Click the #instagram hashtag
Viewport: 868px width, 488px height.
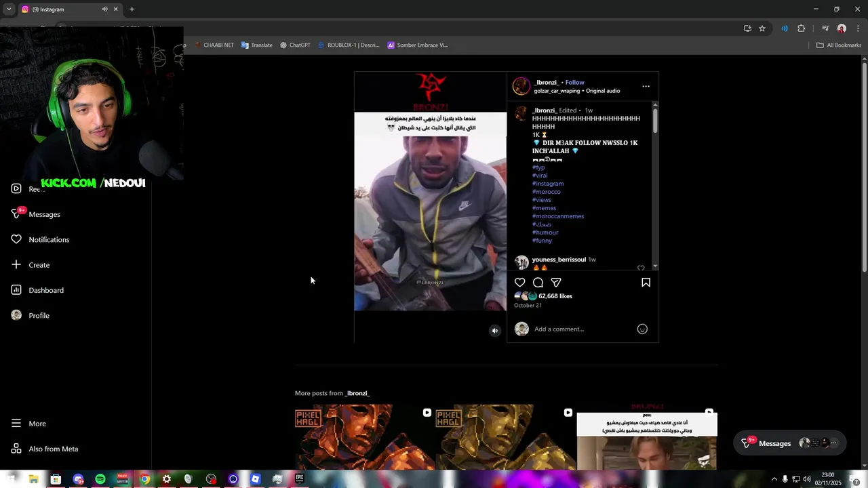pyautogui.click(x=548, y=184)
